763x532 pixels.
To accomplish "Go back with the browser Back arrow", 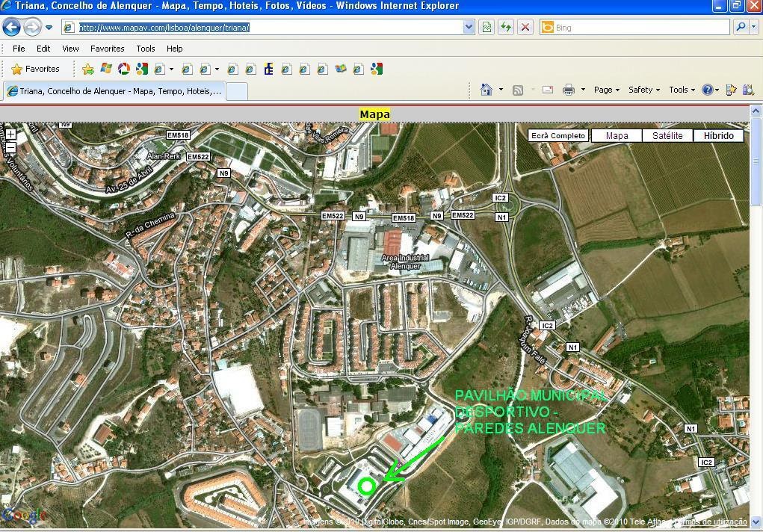I will click(12, 27).
